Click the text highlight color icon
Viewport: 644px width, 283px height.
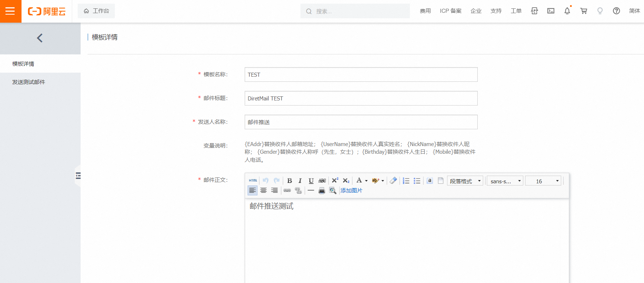375,180
